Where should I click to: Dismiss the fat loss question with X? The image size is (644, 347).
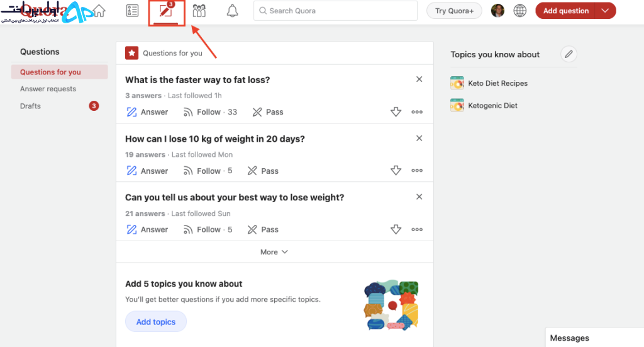point(419,79)
